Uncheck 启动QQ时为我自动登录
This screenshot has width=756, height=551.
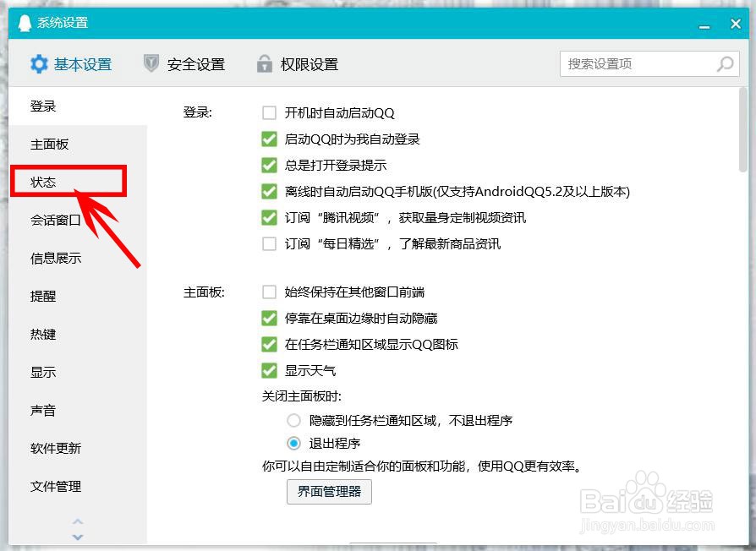click(269, 139)
